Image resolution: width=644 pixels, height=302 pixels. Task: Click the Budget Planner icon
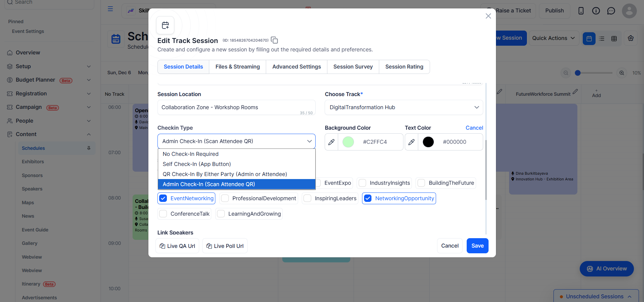(x=10, y=80)
